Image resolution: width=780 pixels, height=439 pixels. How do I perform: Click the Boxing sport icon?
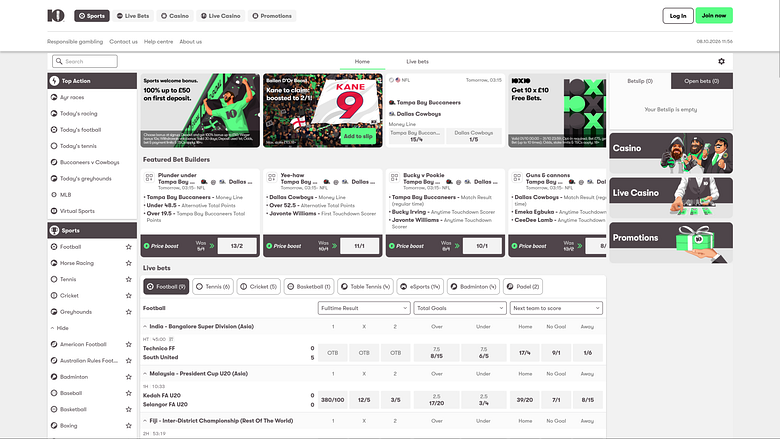coord(54,426)
